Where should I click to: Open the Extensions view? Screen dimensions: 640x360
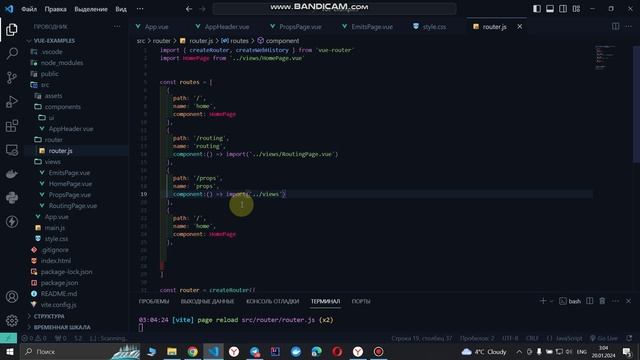[x=11, y=126]
